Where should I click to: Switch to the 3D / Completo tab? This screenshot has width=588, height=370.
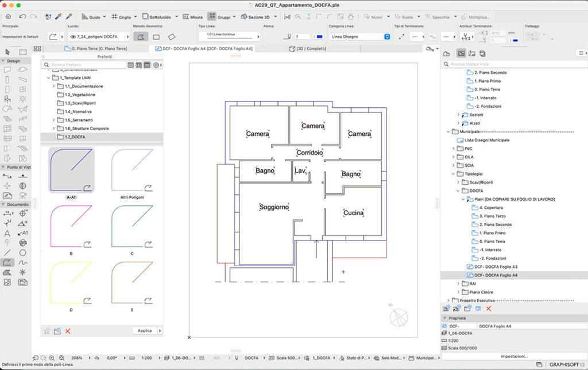(x=308, y=49)
